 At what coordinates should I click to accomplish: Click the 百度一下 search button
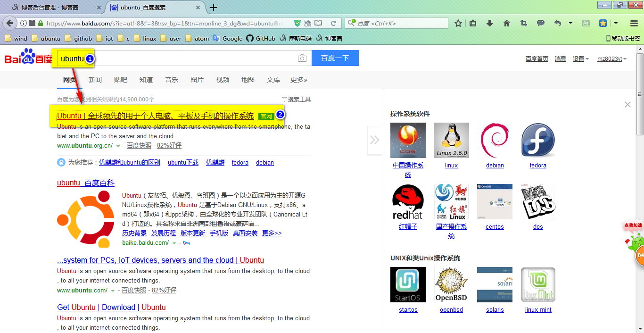(335, 58)
